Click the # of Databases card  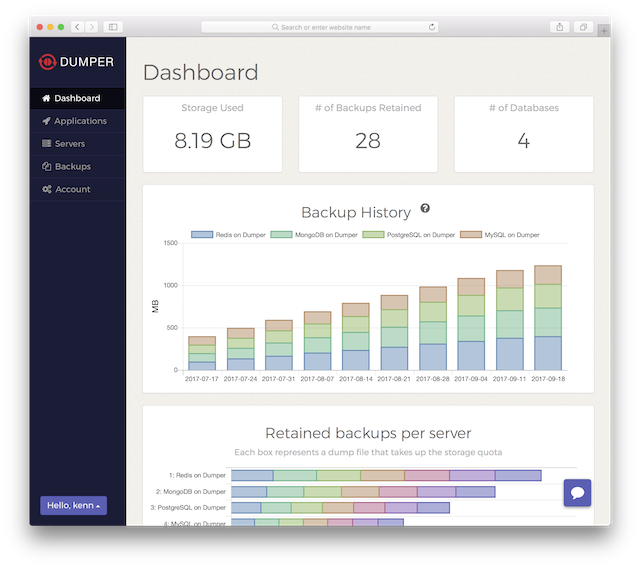[524, 134]
